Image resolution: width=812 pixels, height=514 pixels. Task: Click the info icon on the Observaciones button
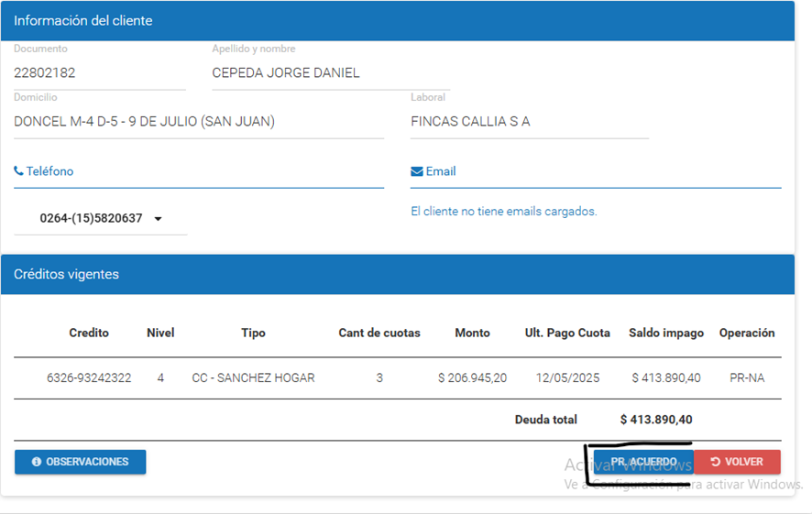pos(37,462)
